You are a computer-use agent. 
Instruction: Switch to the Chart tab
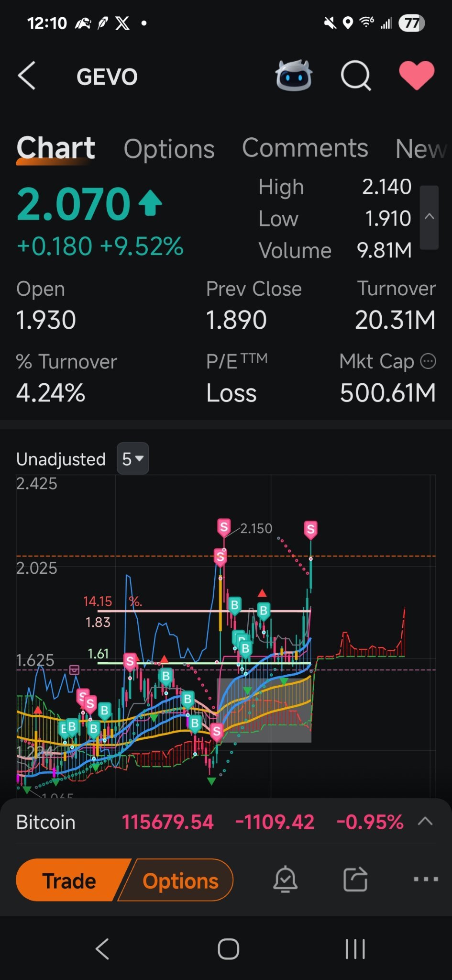[x=55, y=148]
